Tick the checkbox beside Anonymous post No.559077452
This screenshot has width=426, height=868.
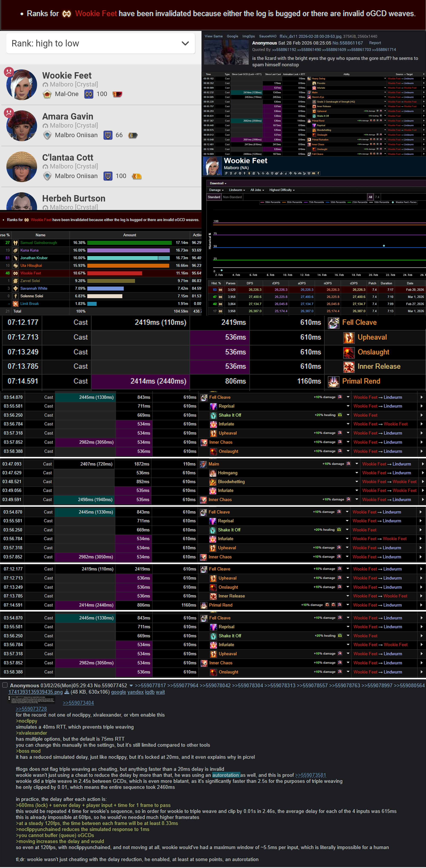coord(5,685)
